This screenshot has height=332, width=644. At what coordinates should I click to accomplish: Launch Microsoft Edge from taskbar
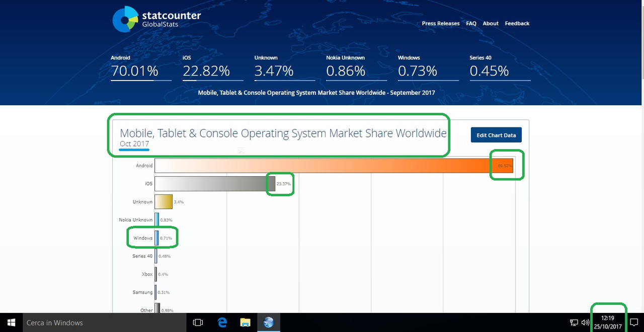click(x=222, y=322)
